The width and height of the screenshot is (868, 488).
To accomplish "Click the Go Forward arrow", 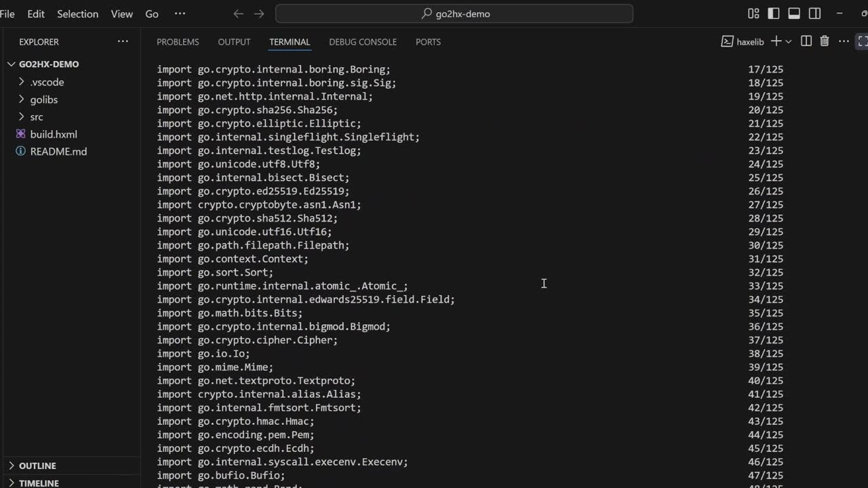I will (259, 14).
